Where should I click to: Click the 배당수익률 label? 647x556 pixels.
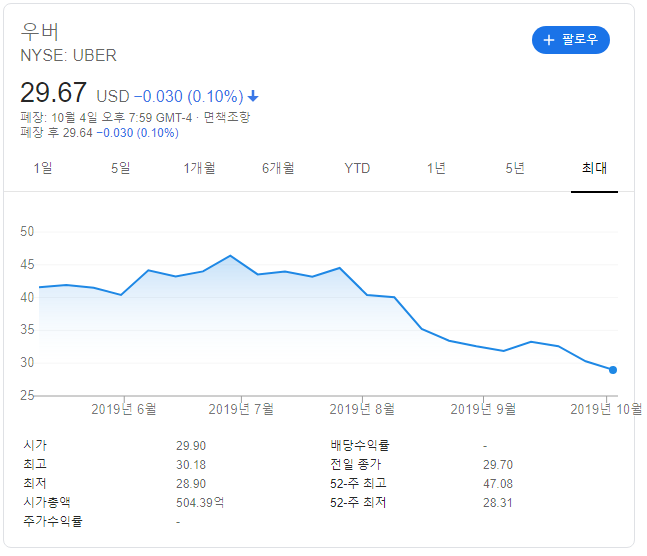tap(360, 445)
